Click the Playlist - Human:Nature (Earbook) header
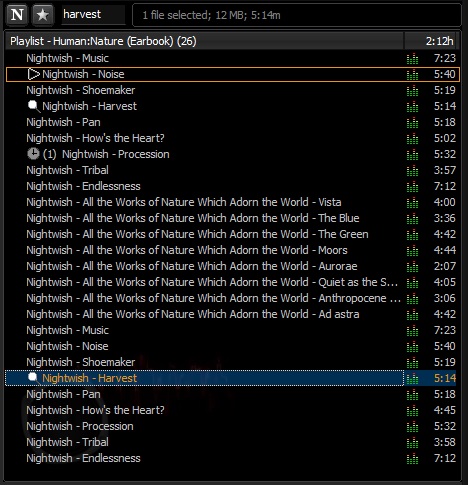This screenshot has width=468, height=485. (204, 41)
